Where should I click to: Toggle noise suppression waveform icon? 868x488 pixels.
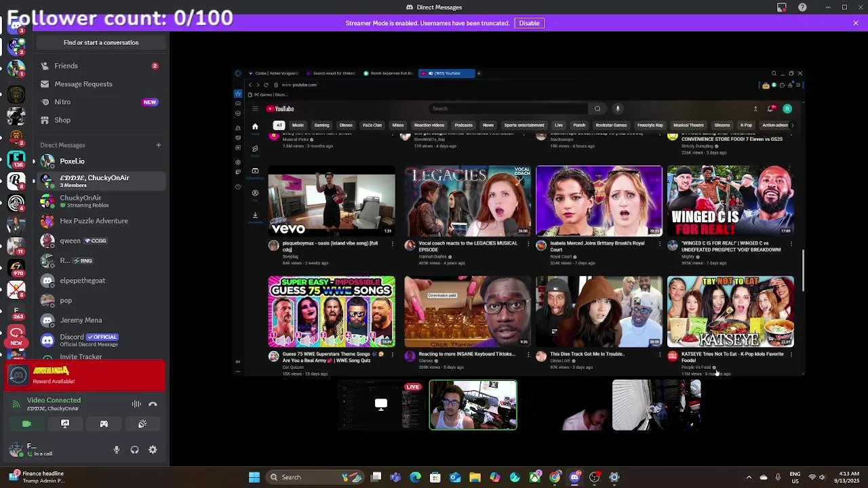point(136,404)
